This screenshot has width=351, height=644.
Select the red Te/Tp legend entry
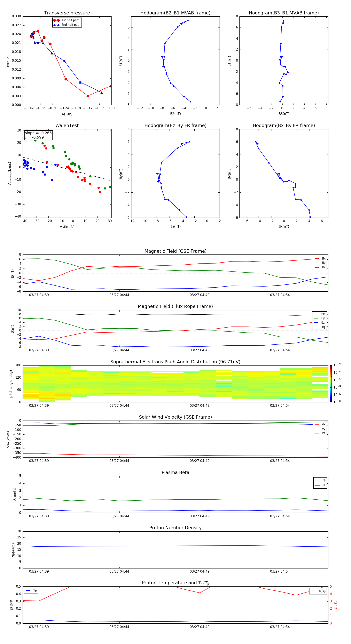(x=318, y=591)
